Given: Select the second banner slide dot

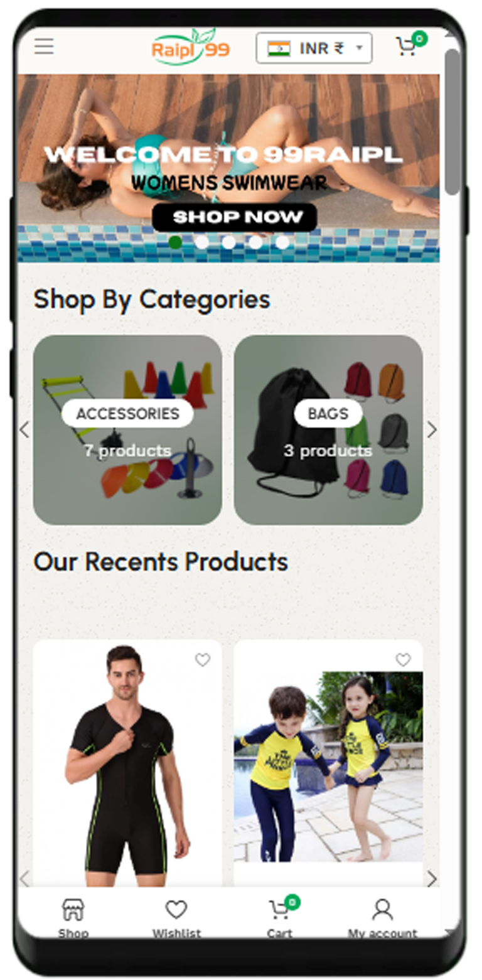Looking at the screenshot, I should 202,242.
